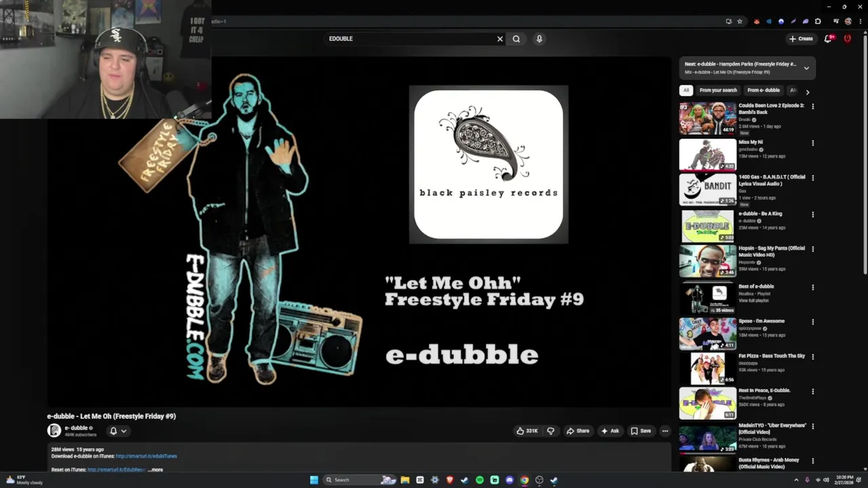Viewport: 868px width, 488px height.
Task: Open Spotify from the taskbar
Action: [x=479, y=480]
